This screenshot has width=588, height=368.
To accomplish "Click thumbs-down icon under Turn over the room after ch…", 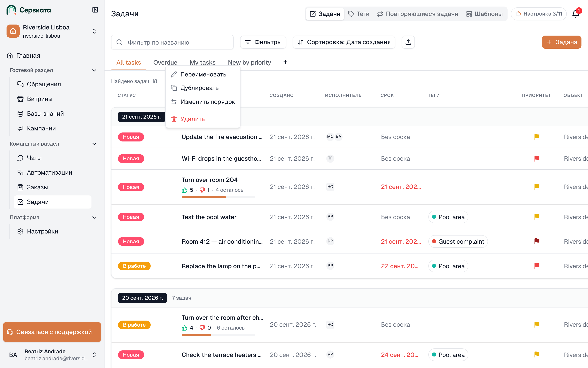I will pos(202,328).
